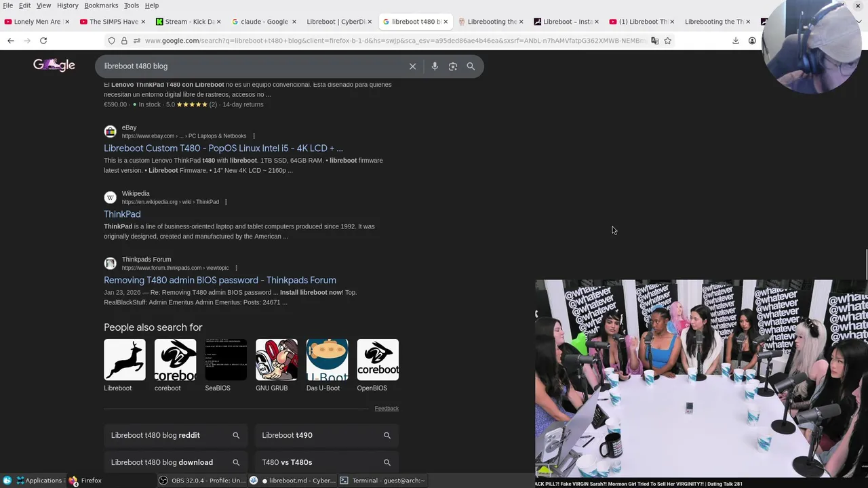Click the site padlock icon
Viewport: 868px width, 488px height.
[x=124, y=41]
